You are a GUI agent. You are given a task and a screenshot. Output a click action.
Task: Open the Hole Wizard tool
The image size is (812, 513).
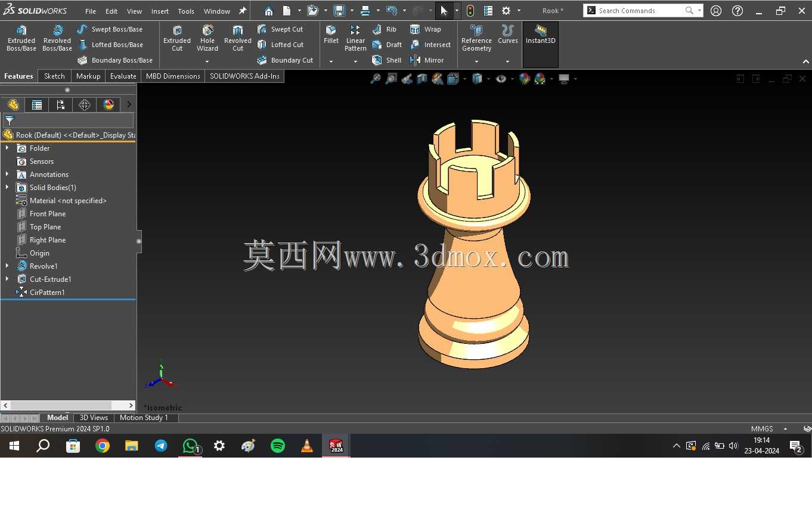coord(207,38)
